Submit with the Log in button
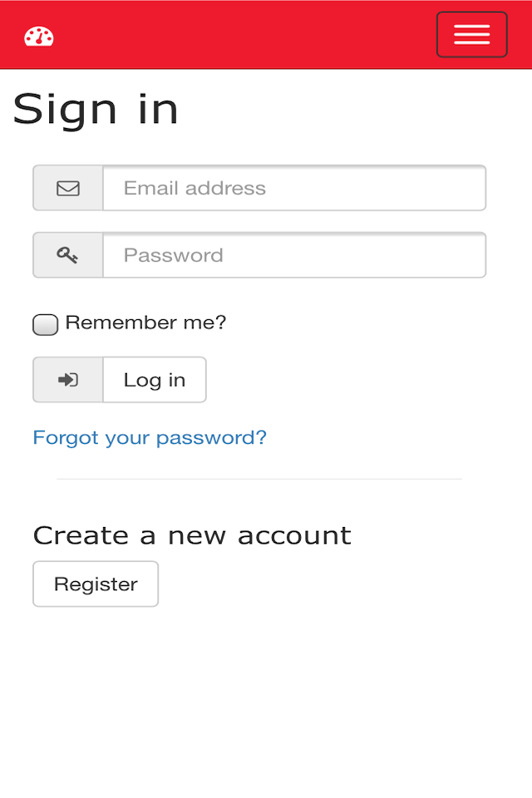Image resolution: width=532 pixels, height=798 pixels. coord(155,380)
